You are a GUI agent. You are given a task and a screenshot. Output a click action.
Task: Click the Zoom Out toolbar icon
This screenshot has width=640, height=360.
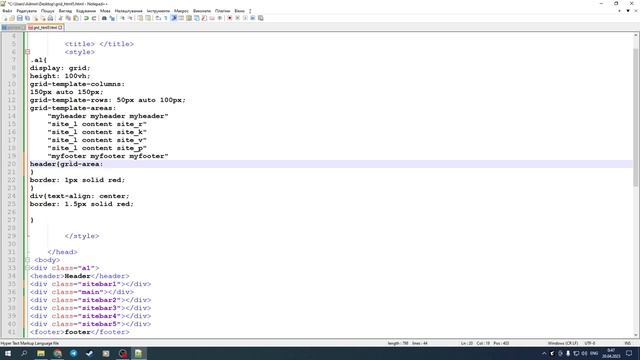[131, 18]
